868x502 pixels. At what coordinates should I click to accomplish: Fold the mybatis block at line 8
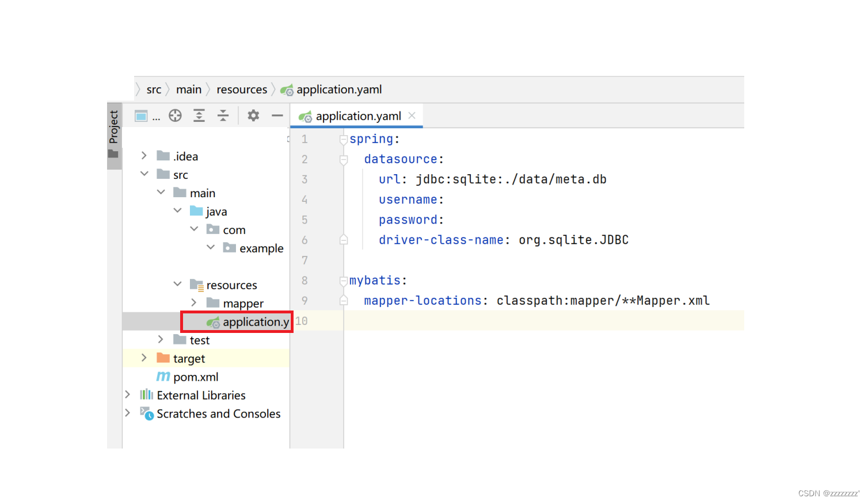344,281
